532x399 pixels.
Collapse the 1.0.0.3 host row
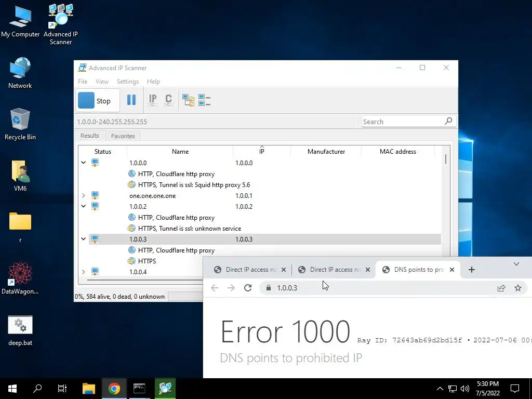[x=84, y=239]
